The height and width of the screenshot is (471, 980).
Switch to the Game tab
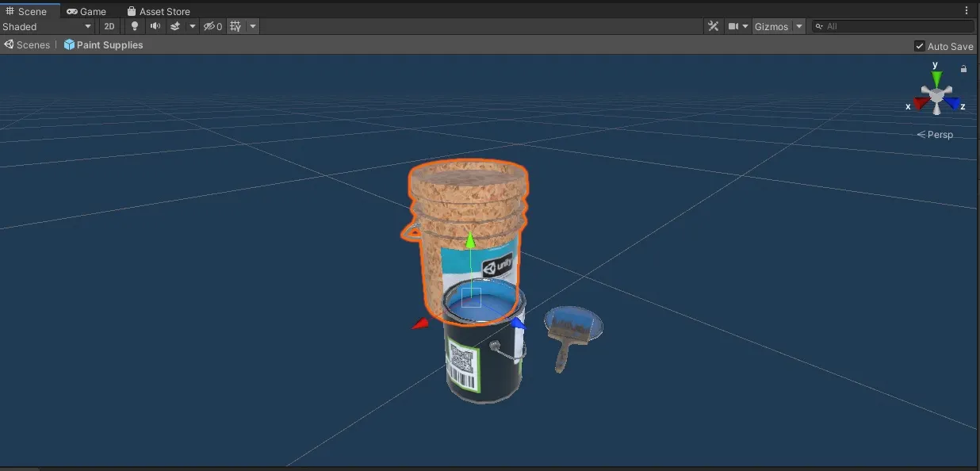point(86,11)
